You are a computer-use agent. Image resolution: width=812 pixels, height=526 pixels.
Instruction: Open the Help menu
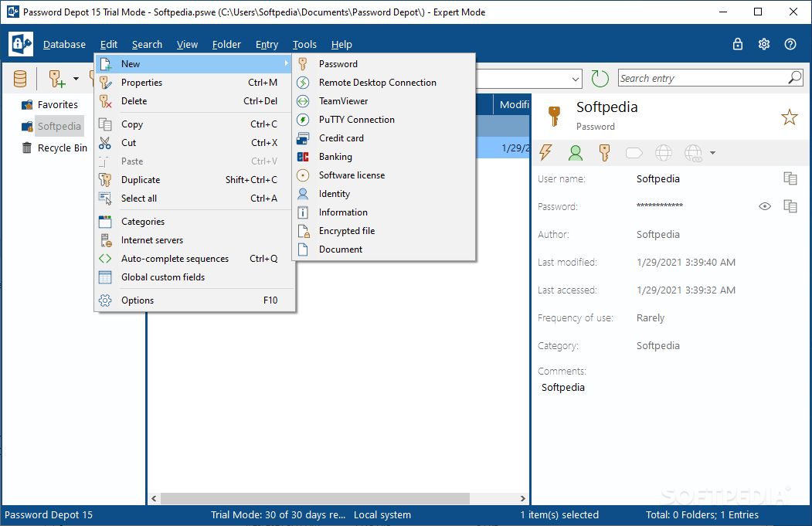(x=341, y=45)
